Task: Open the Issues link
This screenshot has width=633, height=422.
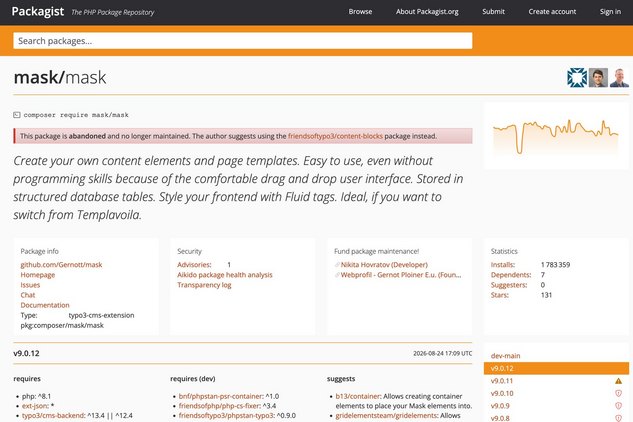Action: pyautogui.click(x=30, y=285)
